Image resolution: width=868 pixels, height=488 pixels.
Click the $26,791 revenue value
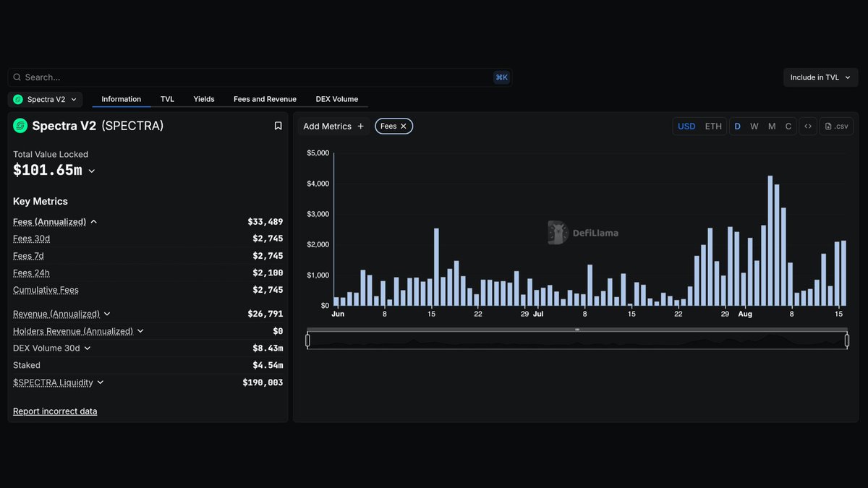pyautogui.click(x=265, y=314)
